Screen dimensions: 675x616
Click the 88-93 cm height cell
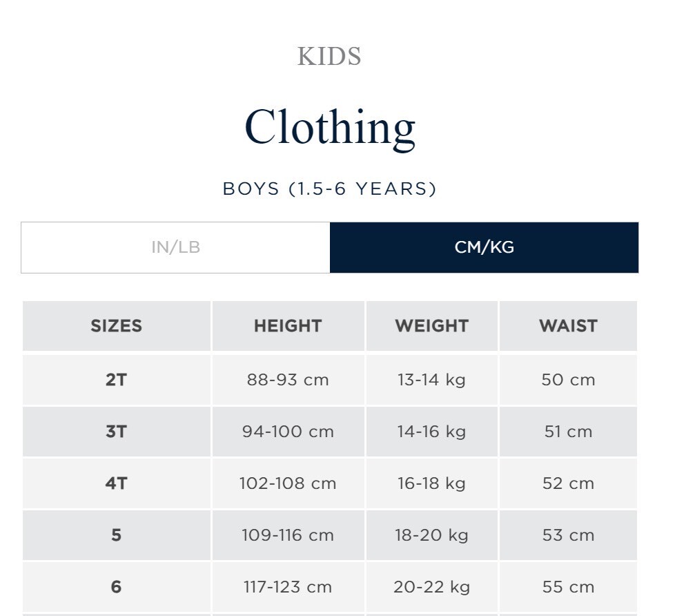click(288, 380)
